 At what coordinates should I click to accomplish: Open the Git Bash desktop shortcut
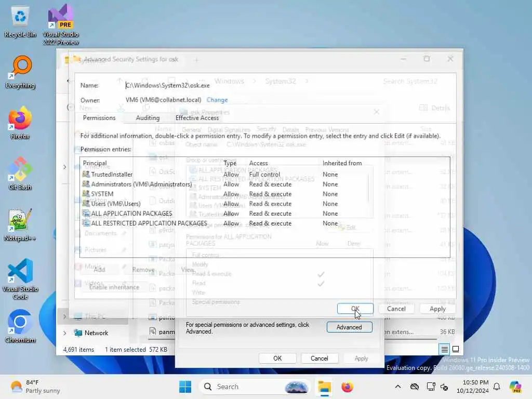click(x=20, y=174)
